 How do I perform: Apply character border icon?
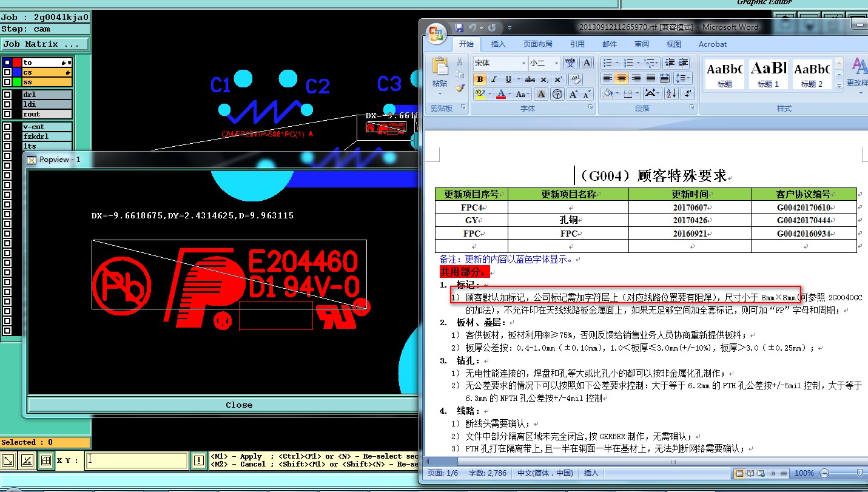pos(587,62)
